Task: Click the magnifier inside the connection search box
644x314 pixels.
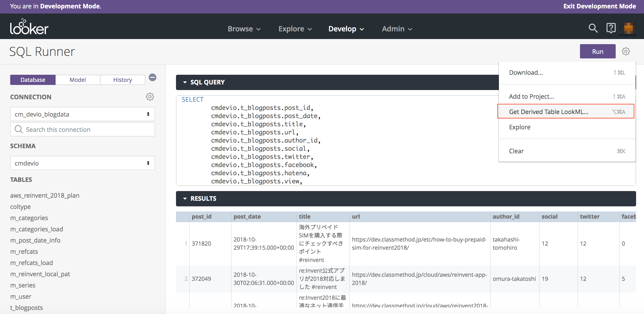Action: tap(19, 129)
